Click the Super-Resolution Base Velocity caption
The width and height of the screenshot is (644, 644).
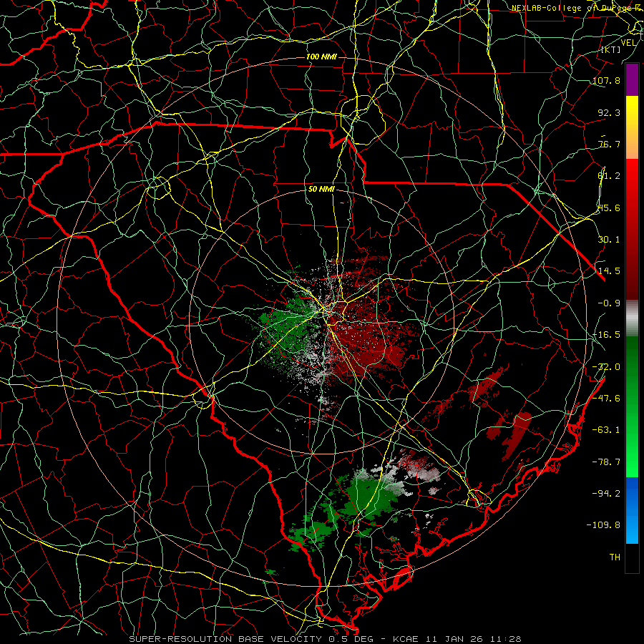click(325, 639)
